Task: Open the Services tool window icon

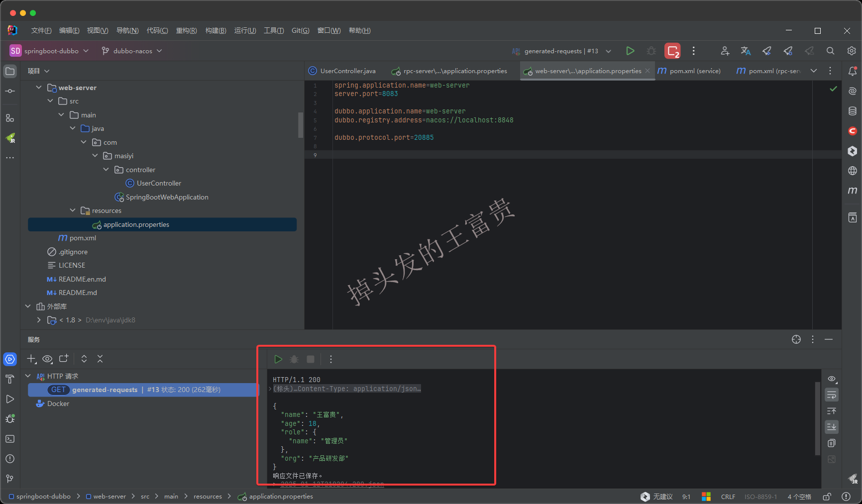Action: point(10,359)
